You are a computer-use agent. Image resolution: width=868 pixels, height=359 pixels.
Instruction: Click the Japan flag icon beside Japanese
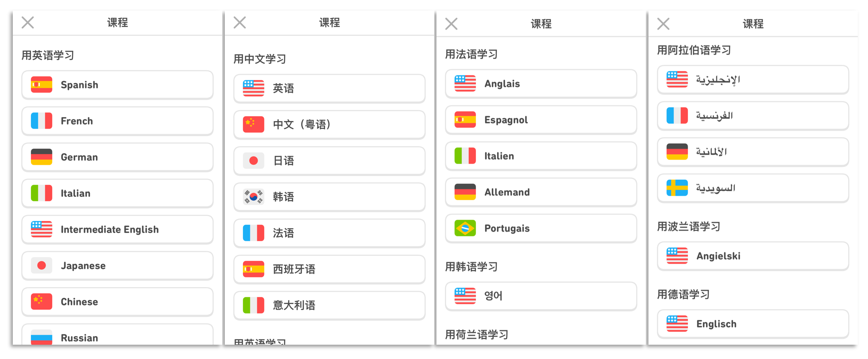[x=41, y=265]
